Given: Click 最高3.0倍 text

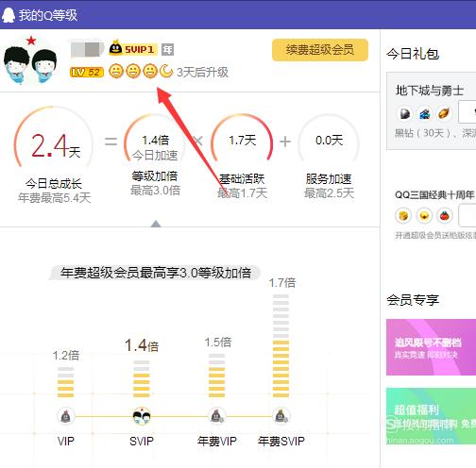Looking at the screenshot, I should coord(155,191).
